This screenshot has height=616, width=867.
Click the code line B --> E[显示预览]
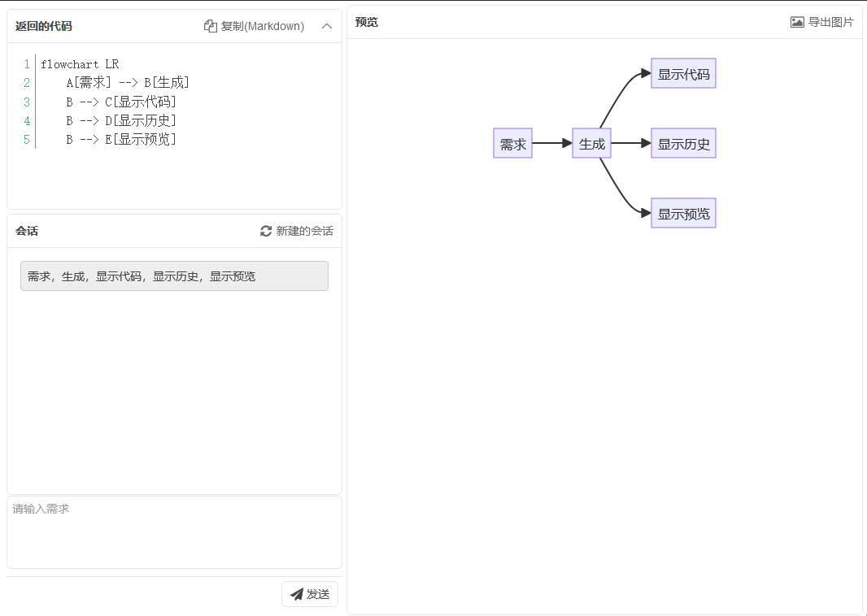(121, 139)
